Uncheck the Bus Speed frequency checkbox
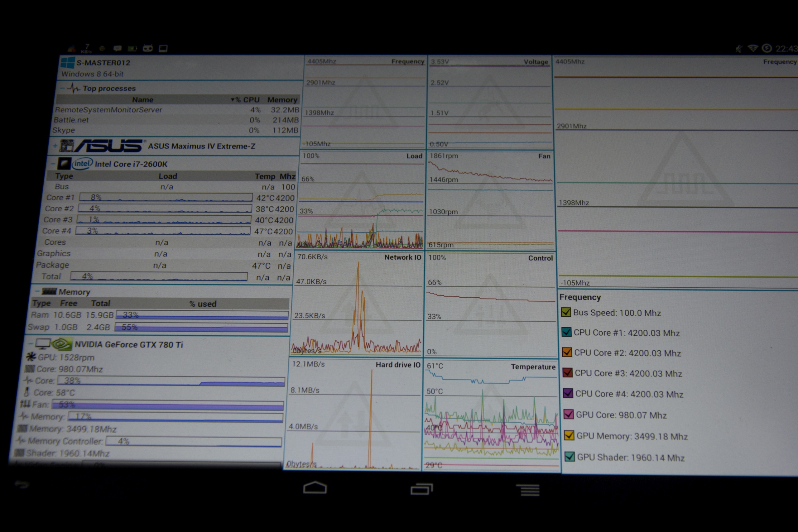Viewport: 798px width, 532px height. click(565, 312)
